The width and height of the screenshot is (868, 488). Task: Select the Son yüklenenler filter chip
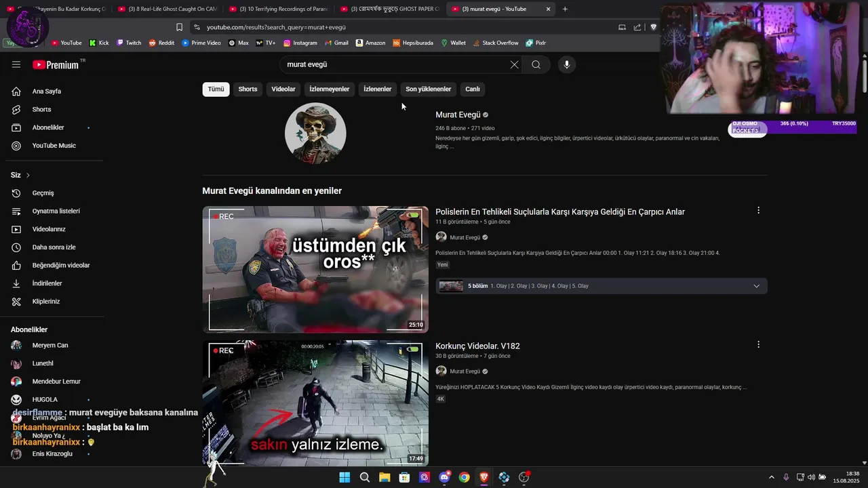[429, 89]
